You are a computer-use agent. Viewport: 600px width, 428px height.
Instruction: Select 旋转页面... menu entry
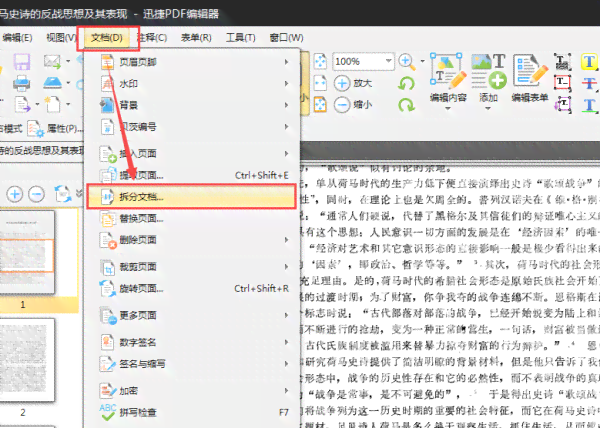click(191, 288)
